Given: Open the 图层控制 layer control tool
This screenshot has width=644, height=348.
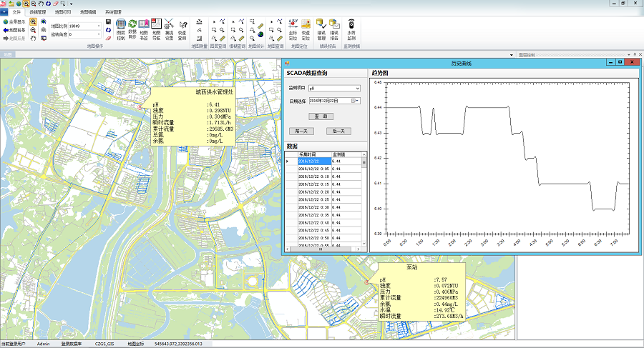Looking at the screenshot, I should [x=120, y=27].
